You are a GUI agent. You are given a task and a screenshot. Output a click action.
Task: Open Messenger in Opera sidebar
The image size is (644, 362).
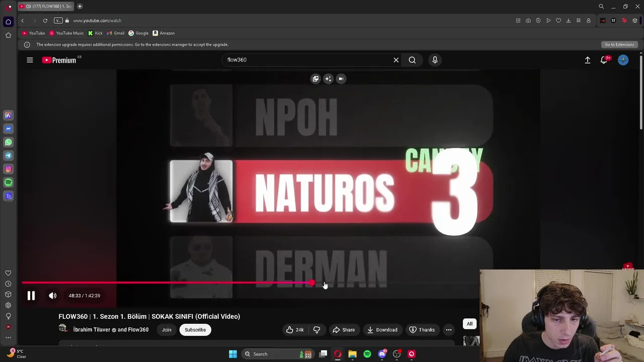coord(8,129)
